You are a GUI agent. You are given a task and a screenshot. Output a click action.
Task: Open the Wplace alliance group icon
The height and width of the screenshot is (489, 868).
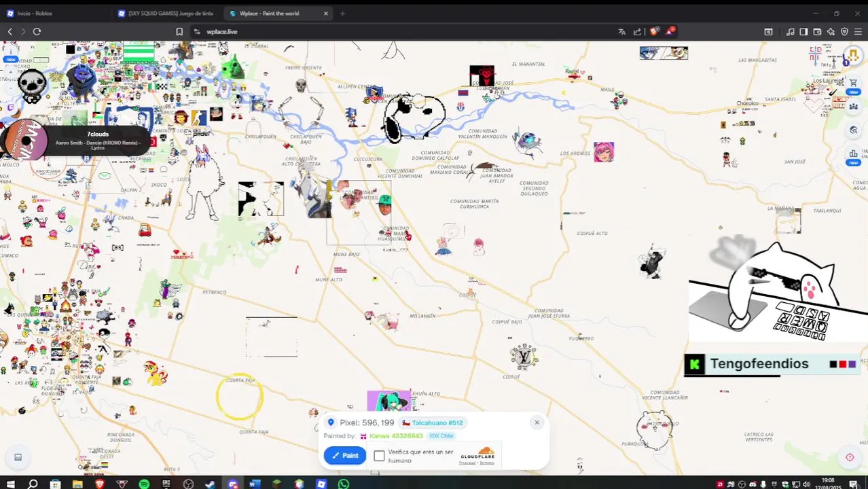[853, 106]
